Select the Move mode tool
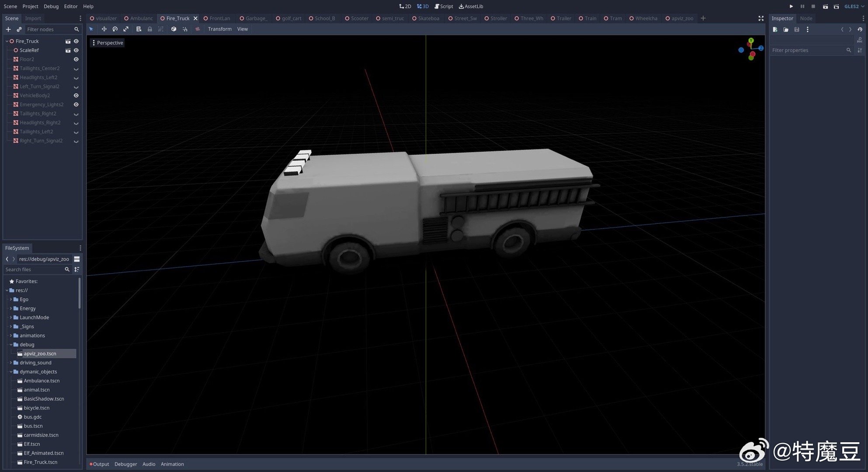Image resolution: width=868 pixels, height=472 pixels. pos(104,29)
